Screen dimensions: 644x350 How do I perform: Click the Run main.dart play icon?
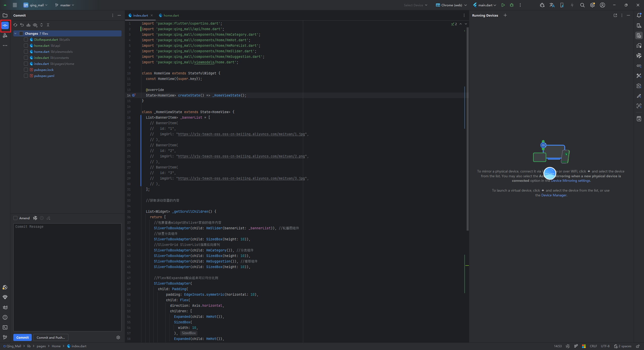point(503,5)
